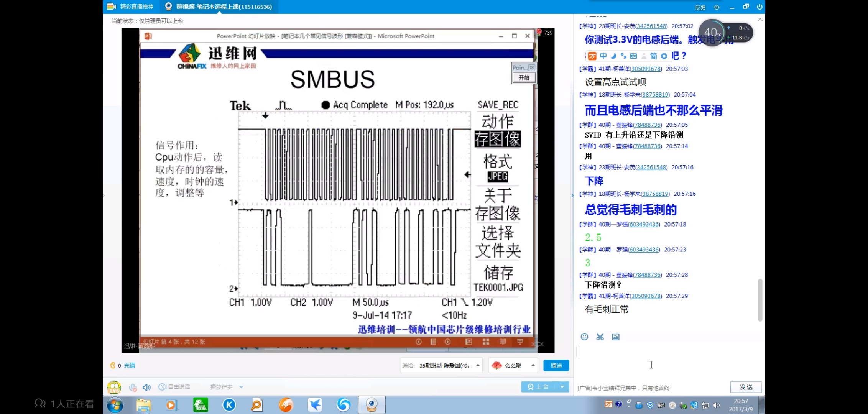
Task: Toggle the muted microphone icon
Action: click(x=133, y=387)
